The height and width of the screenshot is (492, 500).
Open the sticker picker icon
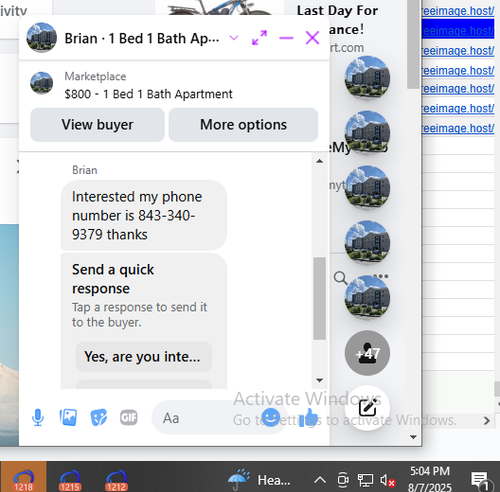click(99, 417)
